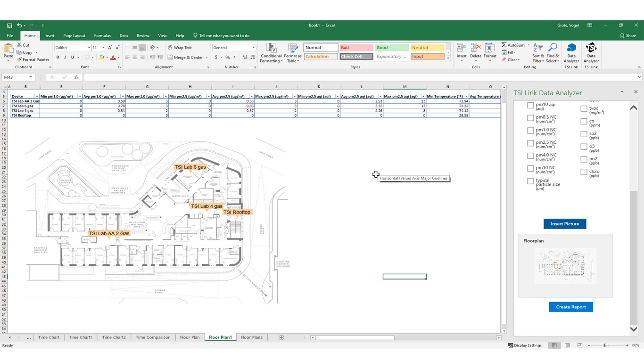Increase the font size
Viewport: 644px width, 362px height.
click(110, 48)
